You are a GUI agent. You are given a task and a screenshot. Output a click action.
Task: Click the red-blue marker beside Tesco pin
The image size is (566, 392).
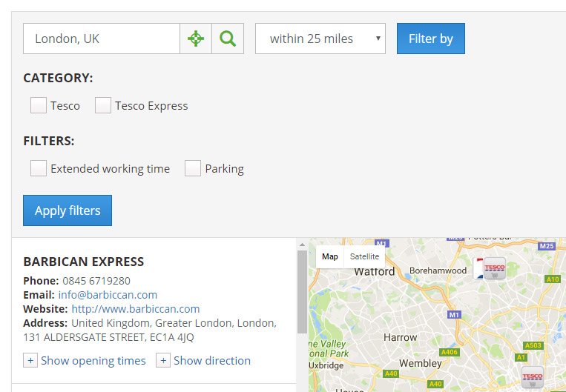[478, 269]
